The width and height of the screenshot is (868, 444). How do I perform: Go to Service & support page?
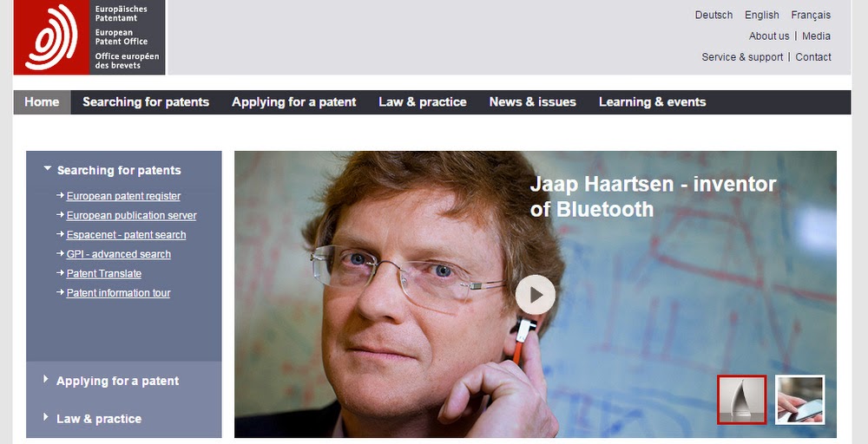pos(742,57)
